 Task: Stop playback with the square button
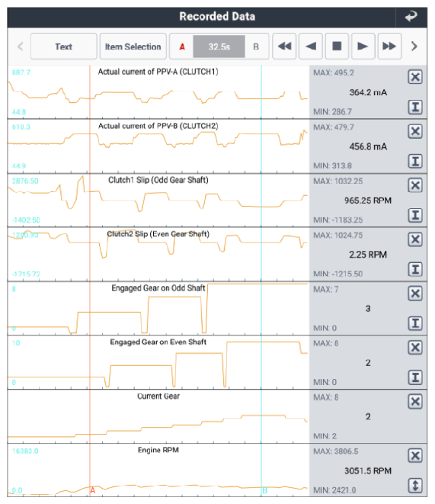(x=337, y=47)
